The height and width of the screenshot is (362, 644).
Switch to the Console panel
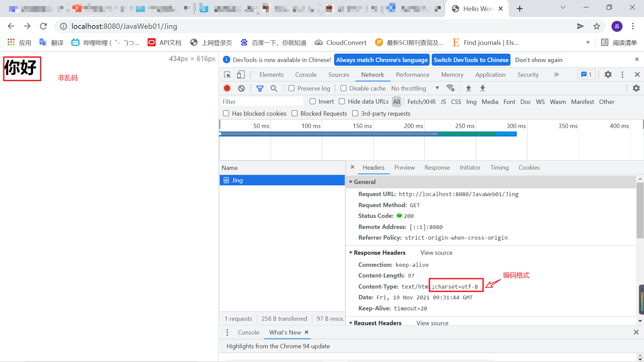(306, 74)
